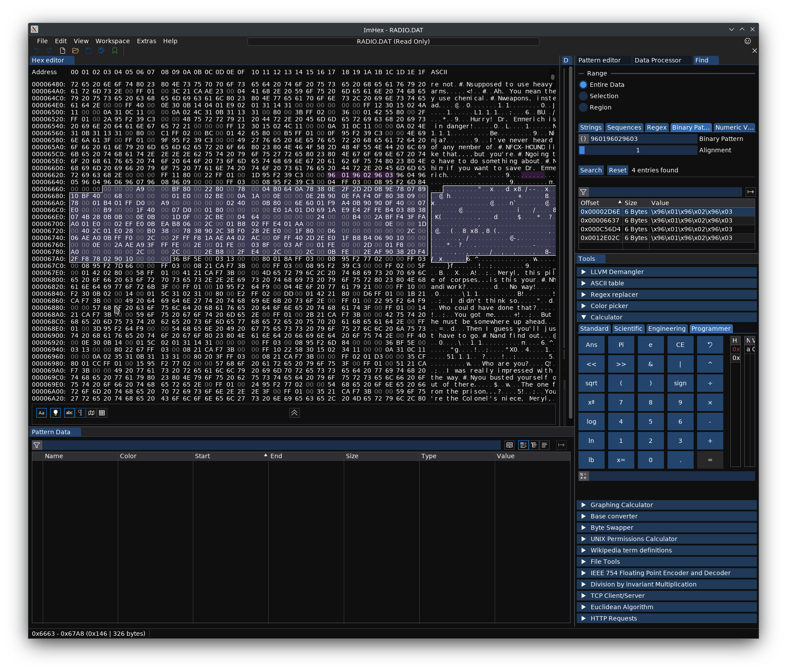
Task: Select the Entire Data range radio button
Action: pos(583,85)
